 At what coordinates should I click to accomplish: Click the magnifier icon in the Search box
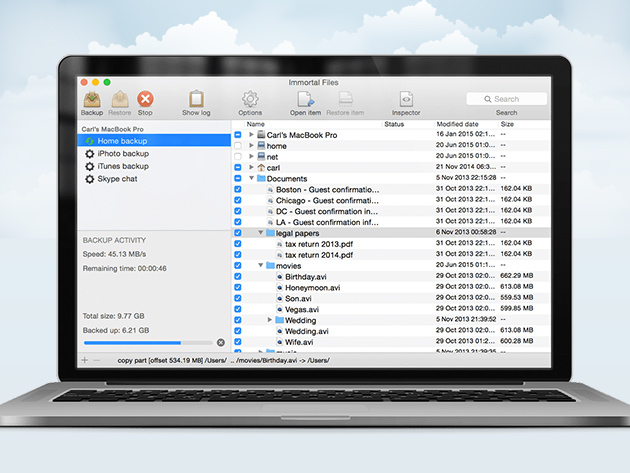click(487, 99)
